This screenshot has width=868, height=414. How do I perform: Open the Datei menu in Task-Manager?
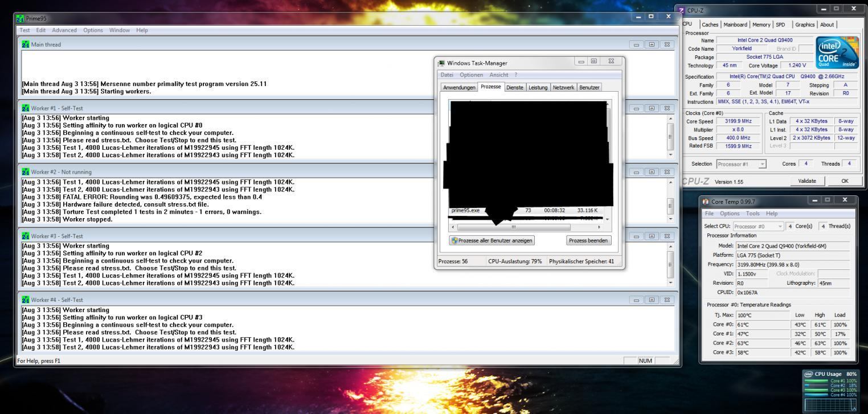coord(448,75)
